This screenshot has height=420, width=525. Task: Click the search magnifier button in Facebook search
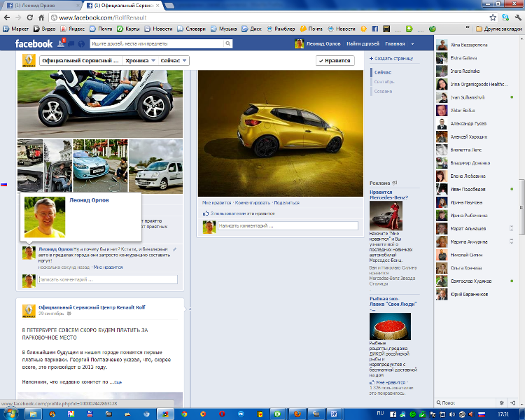(x=227, y=43)
